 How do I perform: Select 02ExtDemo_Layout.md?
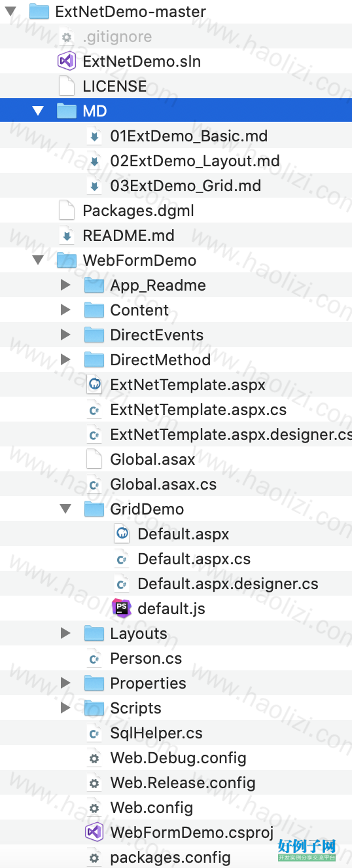coord(195,161)
